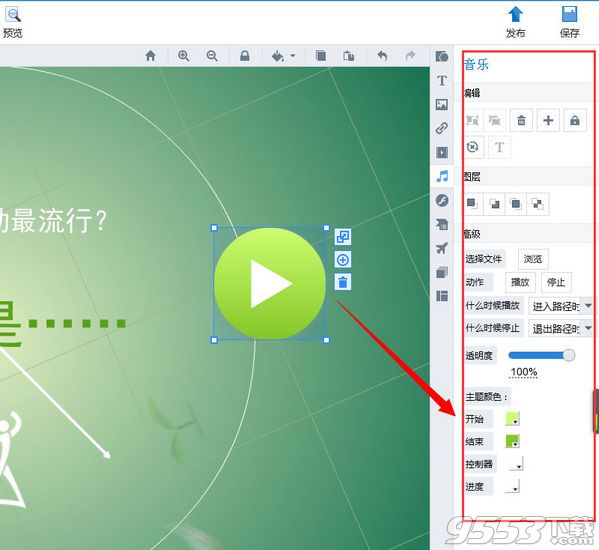
Task: Click the paste icon in toolbar
Action: [x=349, y=56]
